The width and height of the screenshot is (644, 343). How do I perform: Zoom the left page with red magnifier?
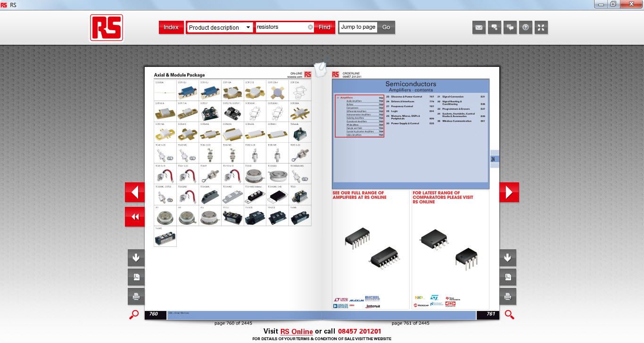(x=134, y=315)
